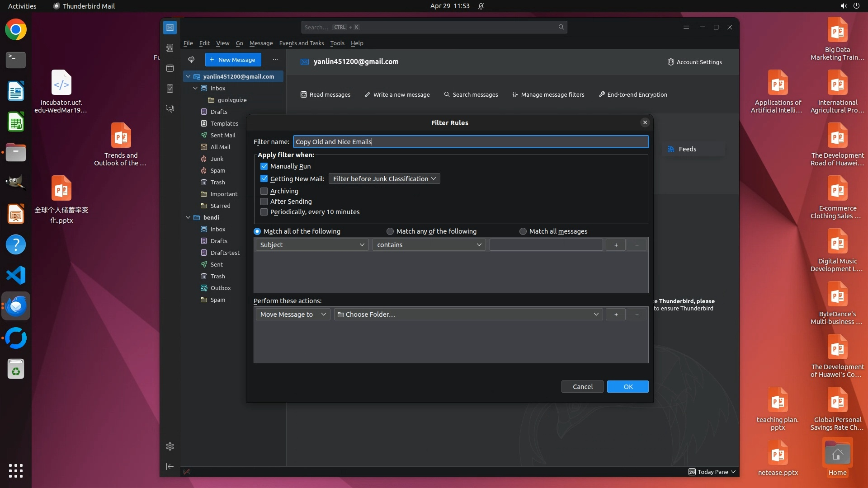
Task: Launch VS Code from the dock
Action: click(16, 275)
